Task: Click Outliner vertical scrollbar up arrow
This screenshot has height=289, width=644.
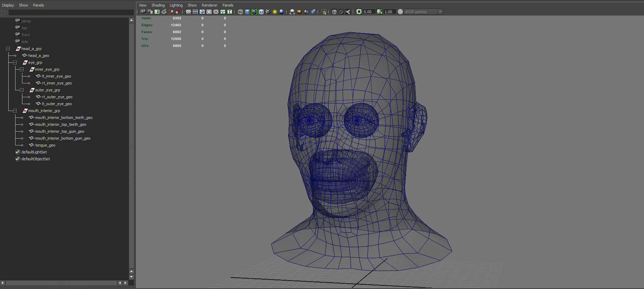Action: (131, 20)
